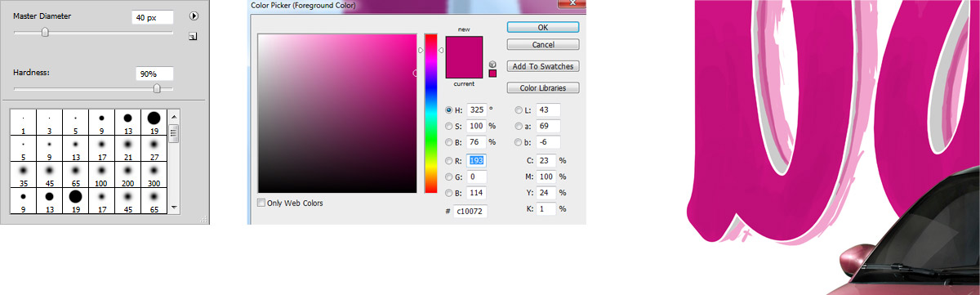Click the blue value field showing 114
Screen dimensions: 980x295
point(477,194)
